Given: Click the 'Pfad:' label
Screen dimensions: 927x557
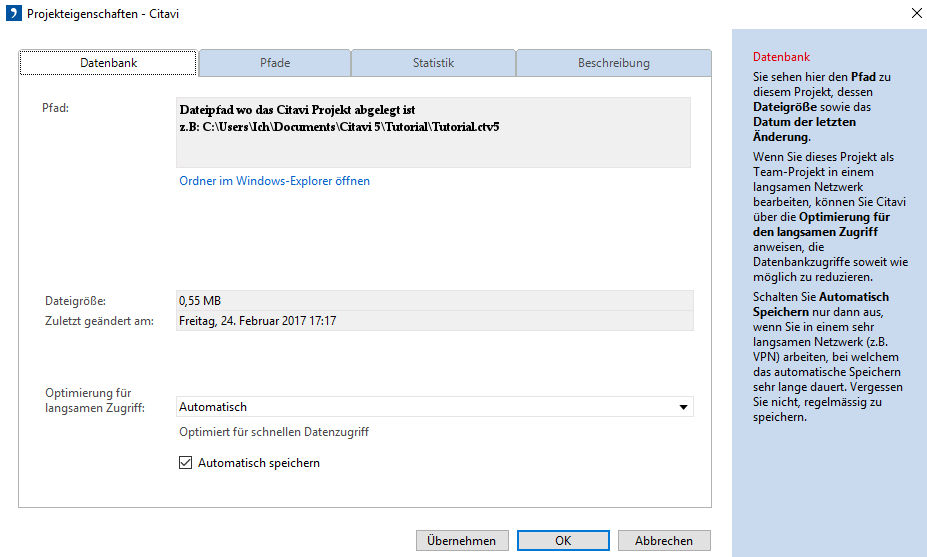Looking at the screenshot, I should click(55, 108).
